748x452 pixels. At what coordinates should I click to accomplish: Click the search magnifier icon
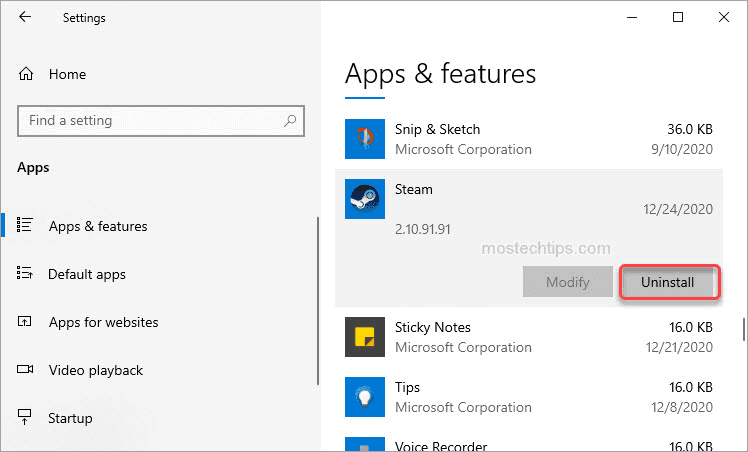[290, 121]
